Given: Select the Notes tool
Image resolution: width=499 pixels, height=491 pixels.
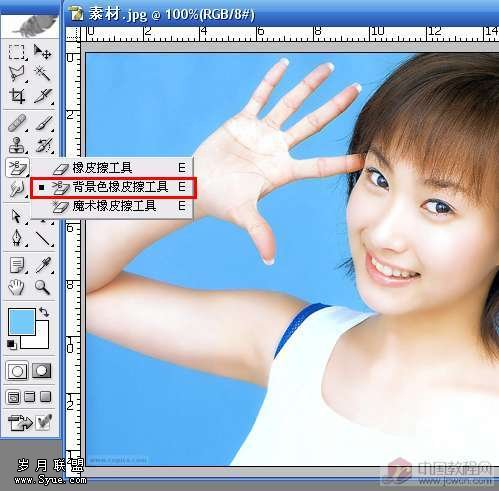Looking at the screenshot, I should (x=17, y=265).
